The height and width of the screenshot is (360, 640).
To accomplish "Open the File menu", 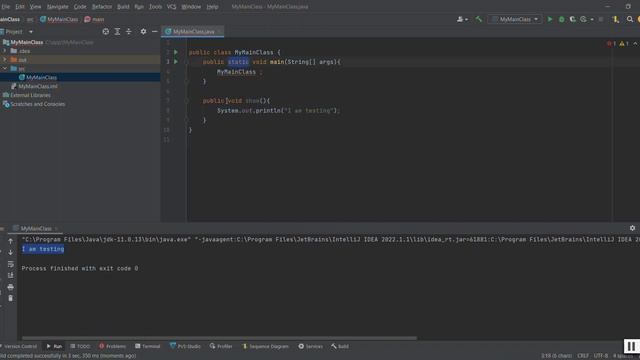I will click(x=5, y=7).
